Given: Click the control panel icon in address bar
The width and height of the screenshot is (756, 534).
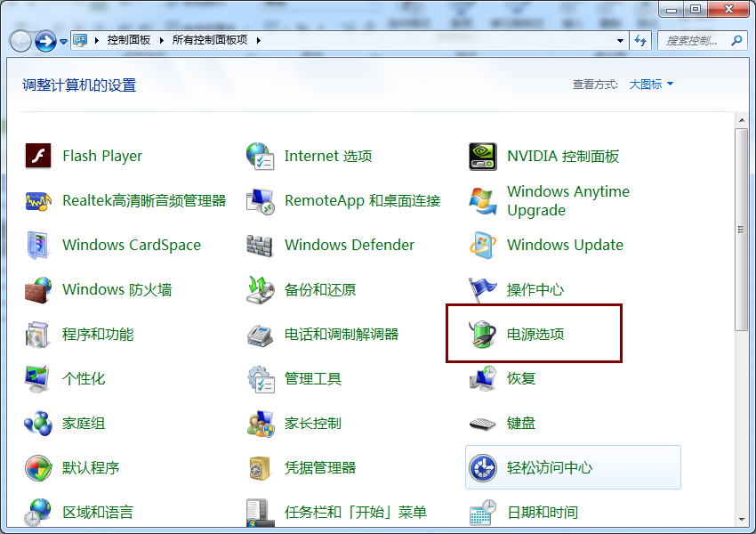Looking at the screenshot, I should point(80,41).
